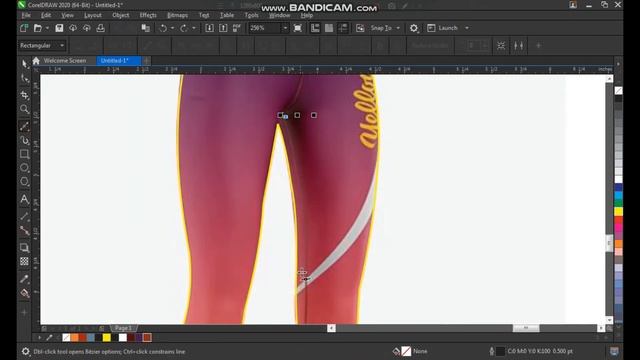Expand document palette flyout arrow
Image resolution: width=640 pixels, height=360 pixels.
click(x=40, y=338)
